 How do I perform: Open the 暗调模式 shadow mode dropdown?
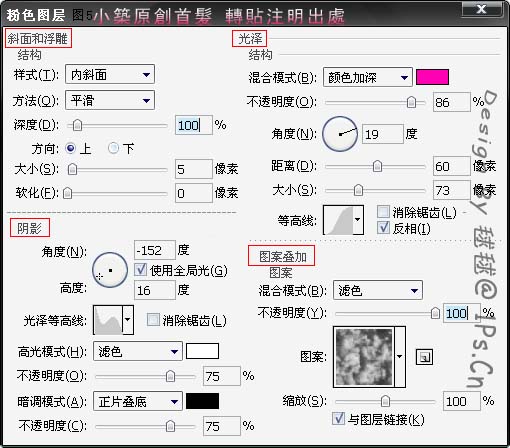pyautogui.click(x=138, y=401)
